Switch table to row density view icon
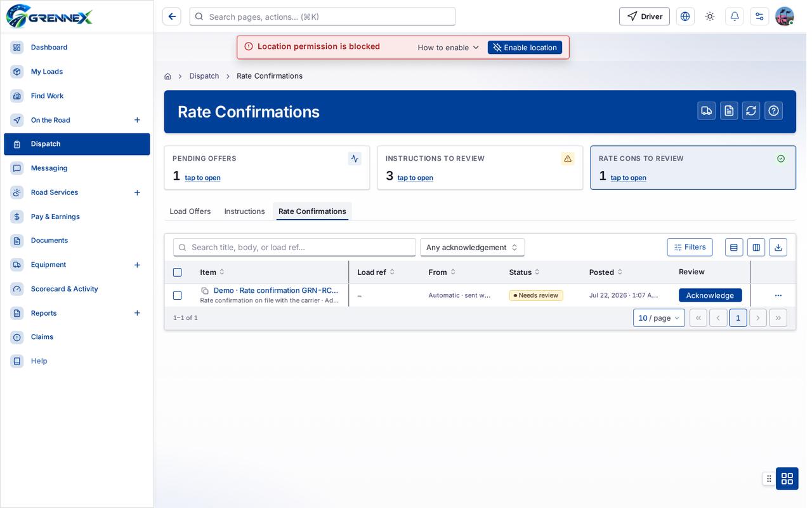This screenshot has height=508, width=812. coord(734,247)
